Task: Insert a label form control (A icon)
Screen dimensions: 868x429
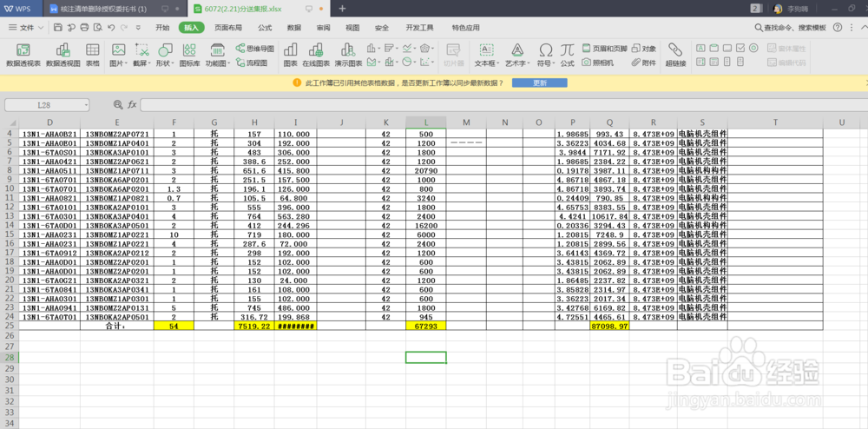Action: [x=700, y=48]
